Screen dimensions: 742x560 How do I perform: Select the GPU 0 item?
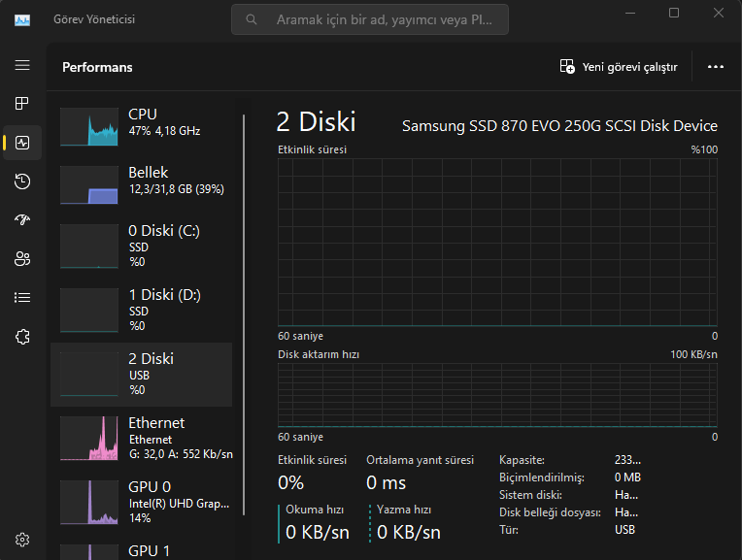(x=142, y=503)
